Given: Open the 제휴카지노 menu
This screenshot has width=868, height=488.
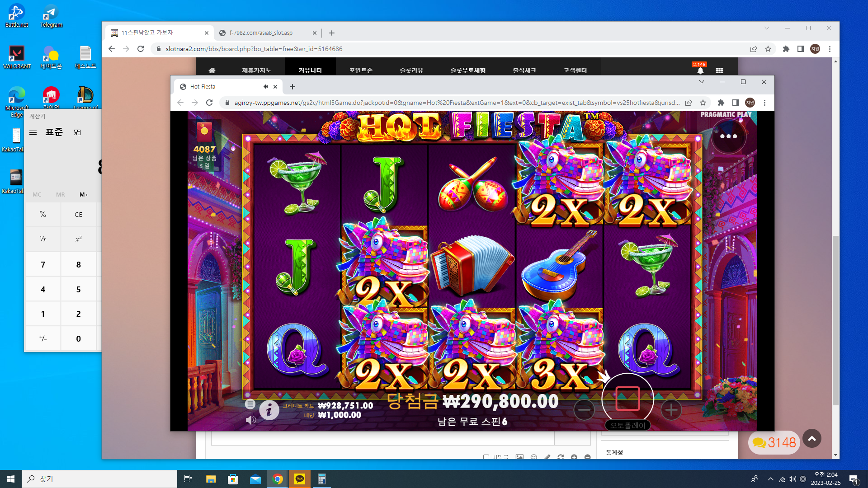Looking at the screenshot, I should coord(256,70).
